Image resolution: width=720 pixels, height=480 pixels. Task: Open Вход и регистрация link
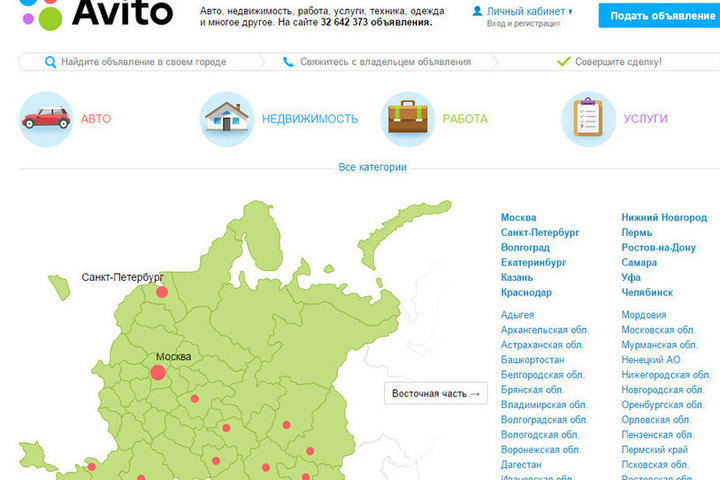(x=523, y=23)
